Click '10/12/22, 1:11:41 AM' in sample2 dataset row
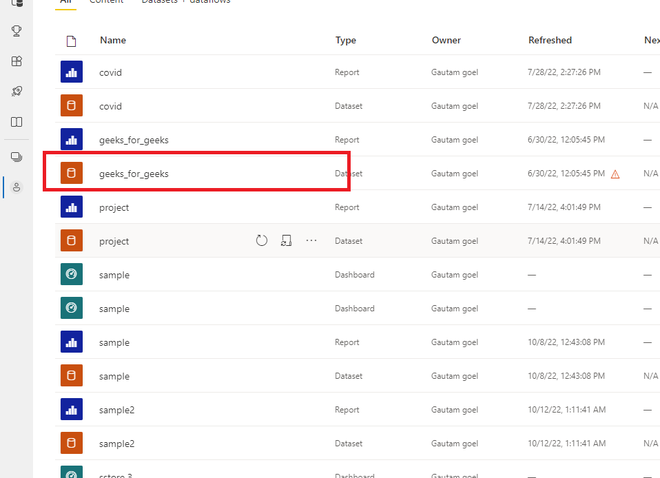The image size is (660, 478). pyautogui.click(x=567, y=443)
